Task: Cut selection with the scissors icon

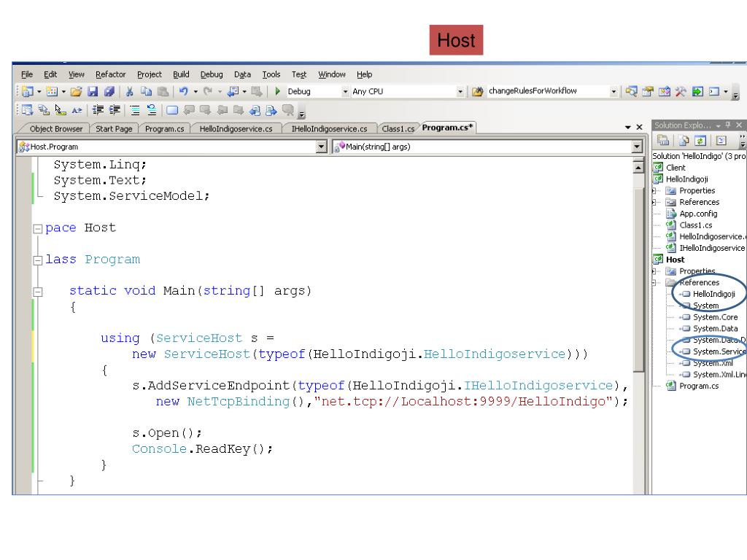Action: click(130, 91)
